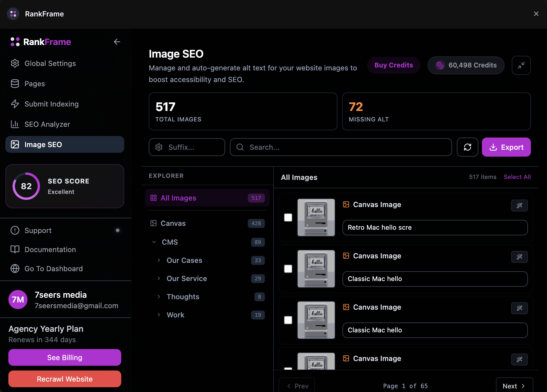Expand Our Cases chevron

tap(159, 260)
